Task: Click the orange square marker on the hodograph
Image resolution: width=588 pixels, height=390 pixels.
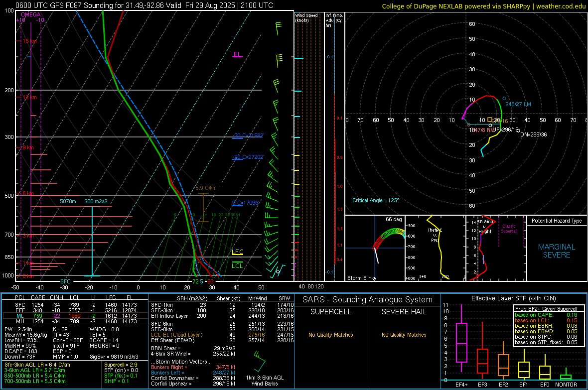Action: [490, 120]
